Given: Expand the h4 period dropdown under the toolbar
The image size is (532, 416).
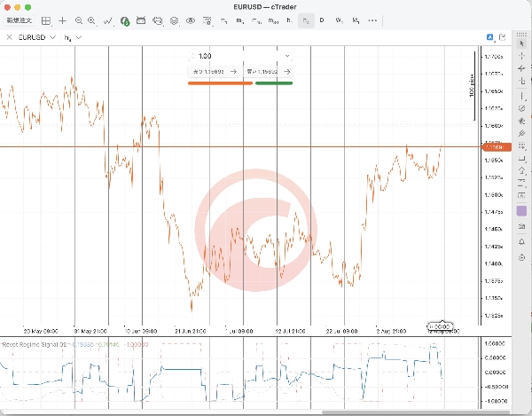Looking at the screenshot, I should coord(79,37).
